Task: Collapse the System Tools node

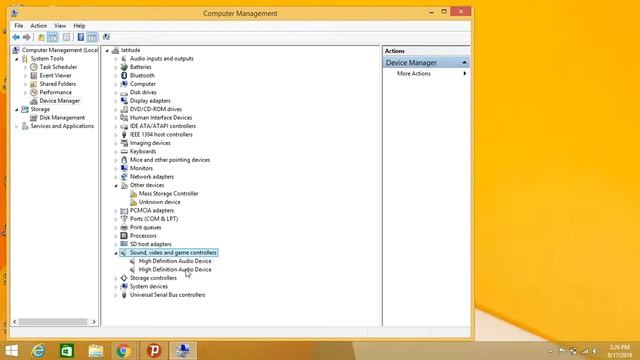Action: click(17, 59)
